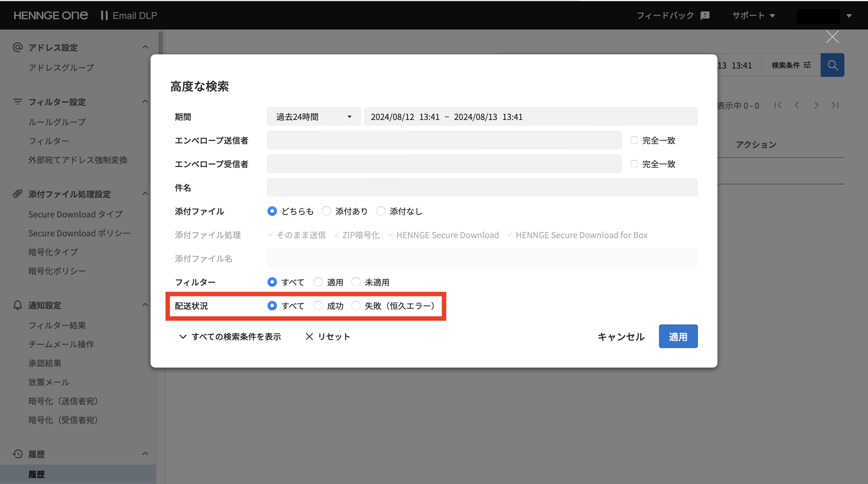Select すべて in the 配送状況 row
Screen dimensions: 868x484
[272, 306]
